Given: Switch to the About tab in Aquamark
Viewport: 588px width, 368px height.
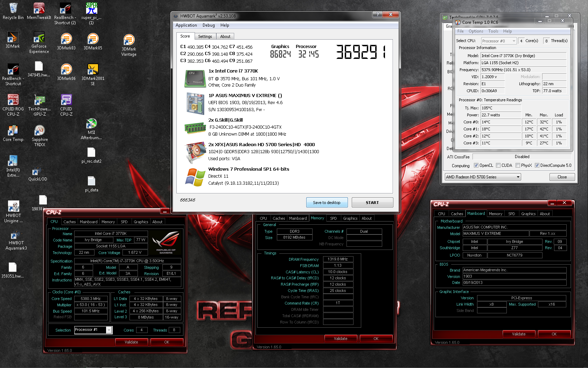Looking at the screenshot, I should coord(225,36).
